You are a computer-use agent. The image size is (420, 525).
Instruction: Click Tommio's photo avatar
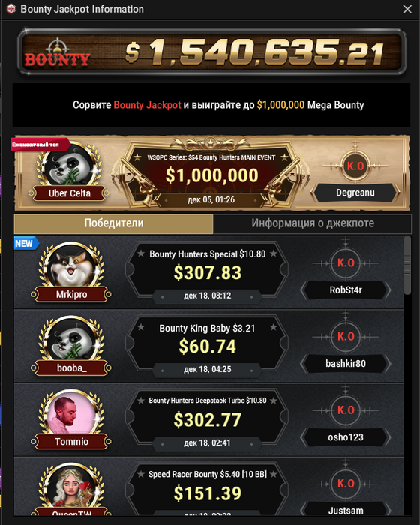pyautogui.click(x=71, y=412)
